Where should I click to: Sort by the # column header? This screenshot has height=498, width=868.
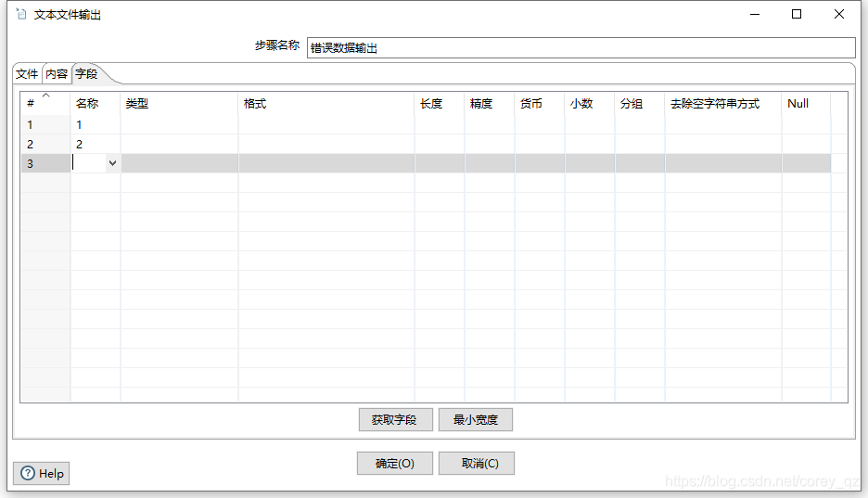(x=45, y=104)
